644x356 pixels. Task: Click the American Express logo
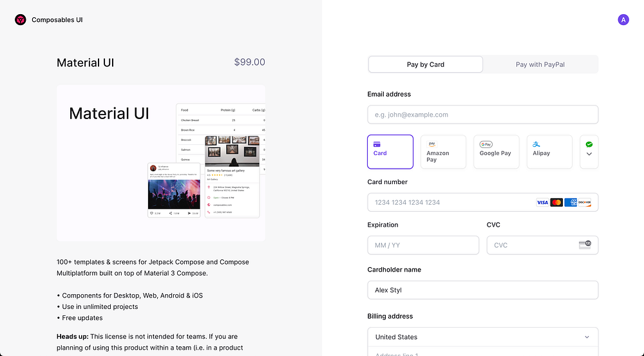[571, 202]
